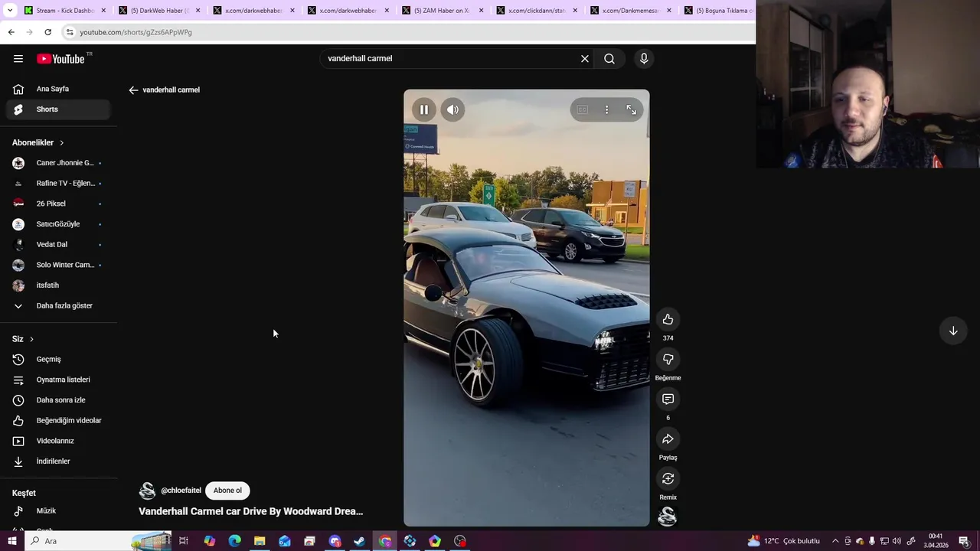The width and height of the screenshot is (980, 551).
Task: Navigate back in the browser
Action: click(11, 32)
